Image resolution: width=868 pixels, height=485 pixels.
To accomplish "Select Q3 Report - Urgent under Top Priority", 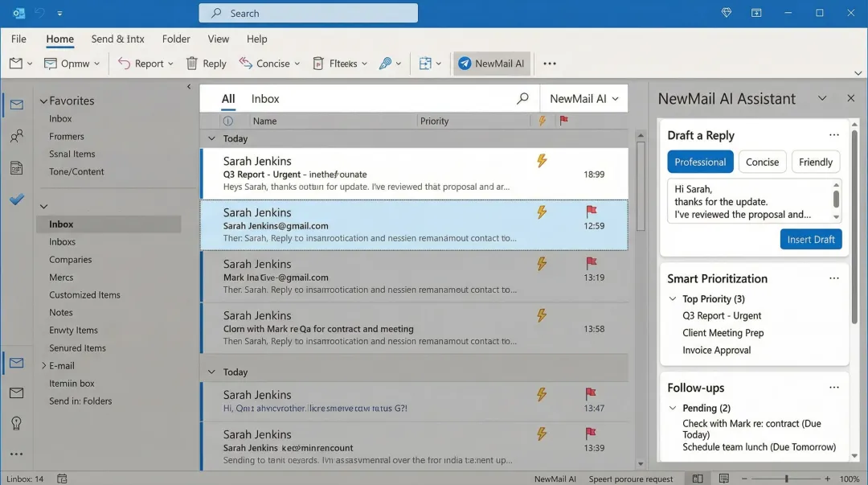I will coord(722,315).
